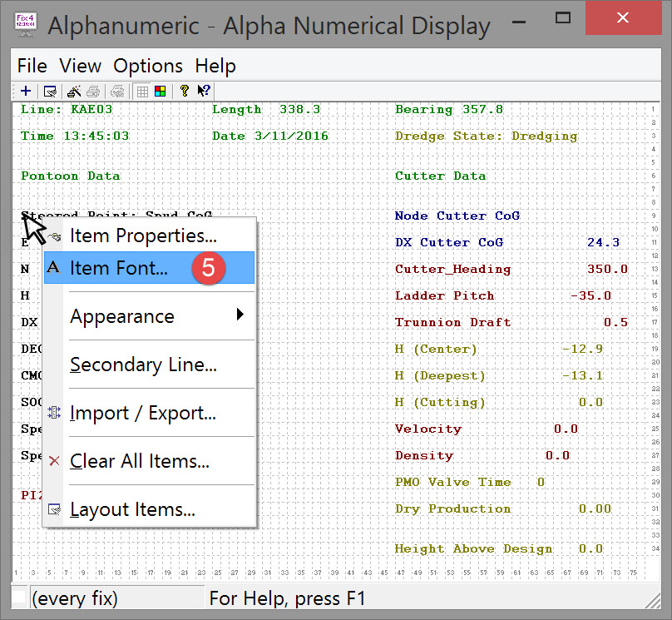Click the print preview toolbar icon
This screenshot has height=620, width=672.
119,92
